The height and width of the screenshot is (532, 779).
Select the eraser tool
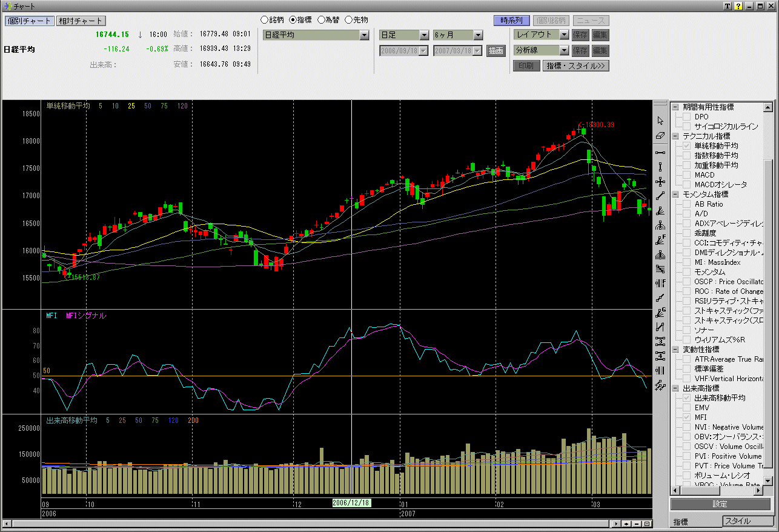[x=660, y=136]
